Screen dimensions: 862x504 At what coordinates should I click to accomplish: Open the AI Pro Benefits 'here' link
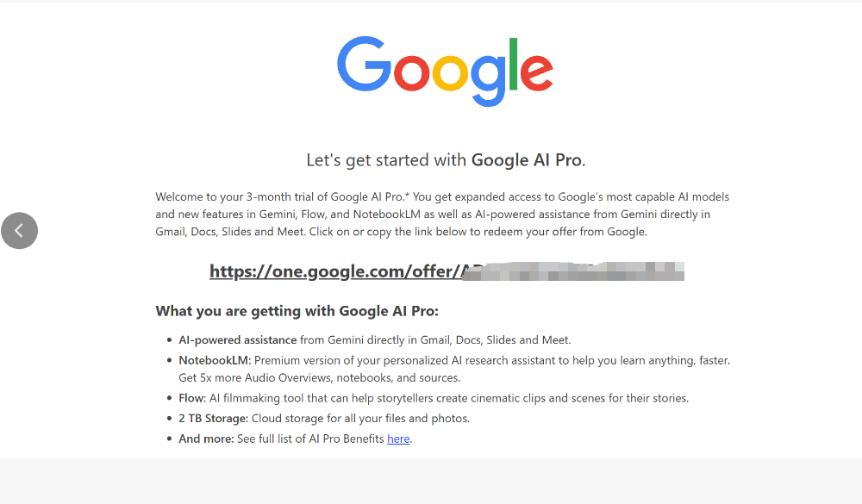pos(398,439)
